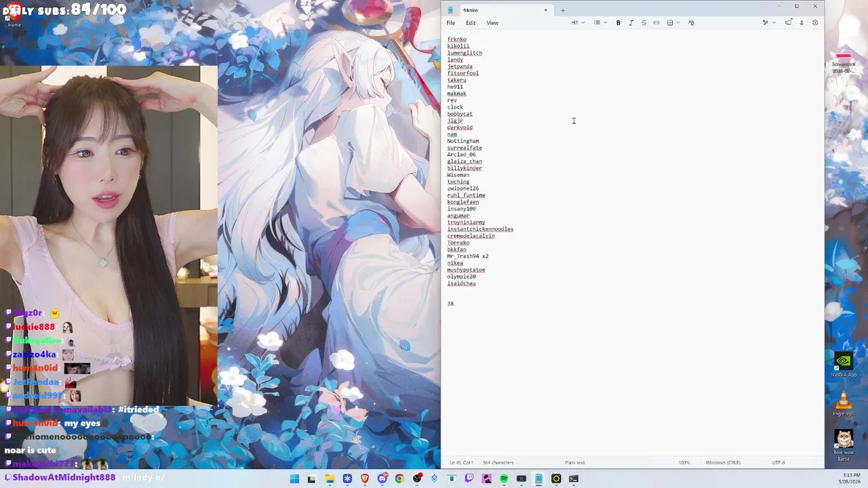Click the "Mr_Trash94 x2" line
Image resolution: width=868 pixels, height=488 pixels.
coord(468,256)
